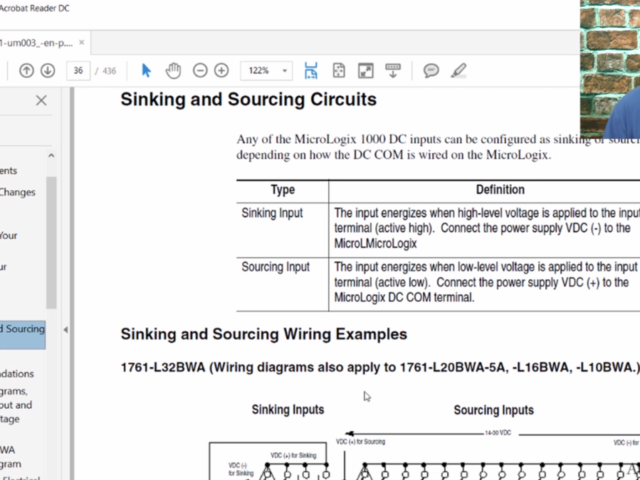Click the fit one full page icon

point(339,71)
